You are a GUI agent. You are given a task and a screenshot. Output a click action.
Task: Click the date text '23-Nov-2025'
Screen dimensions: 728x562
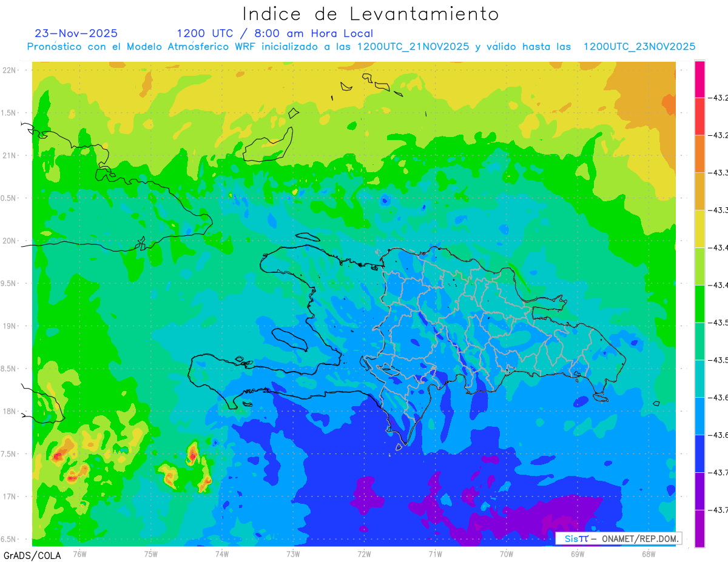(76, 33)
